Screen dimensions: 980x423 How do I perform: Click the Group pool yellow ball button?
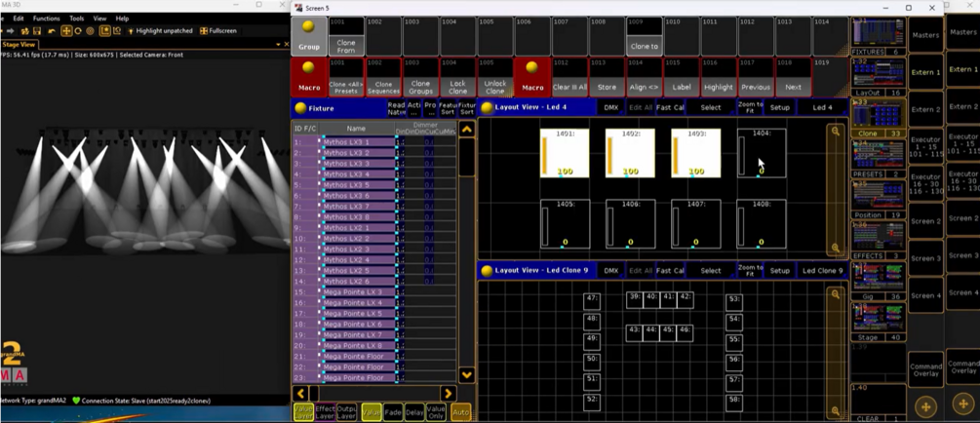[308, 36]
